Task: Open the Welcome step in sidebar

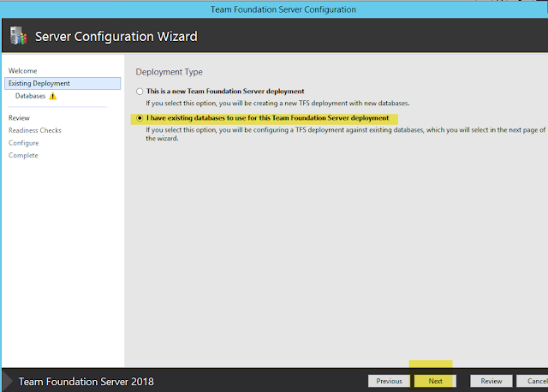Action: coord(23,71)
